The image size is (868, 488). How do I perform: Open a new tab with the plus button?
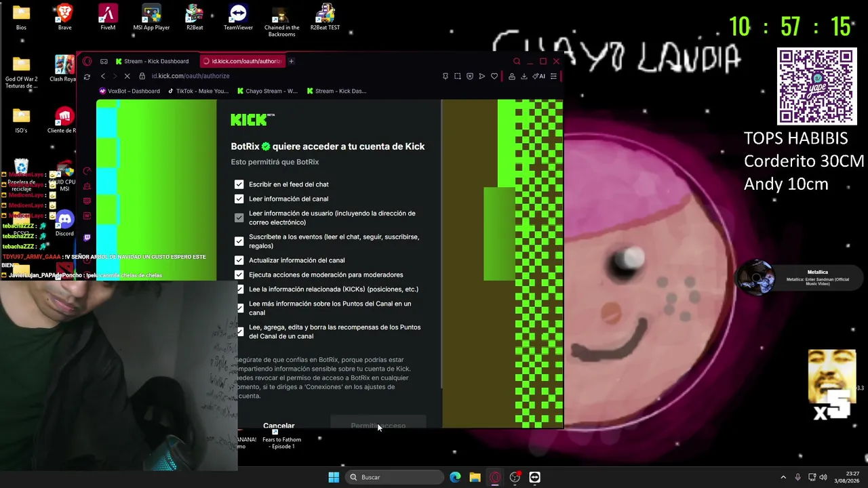[x=291, y=61]
